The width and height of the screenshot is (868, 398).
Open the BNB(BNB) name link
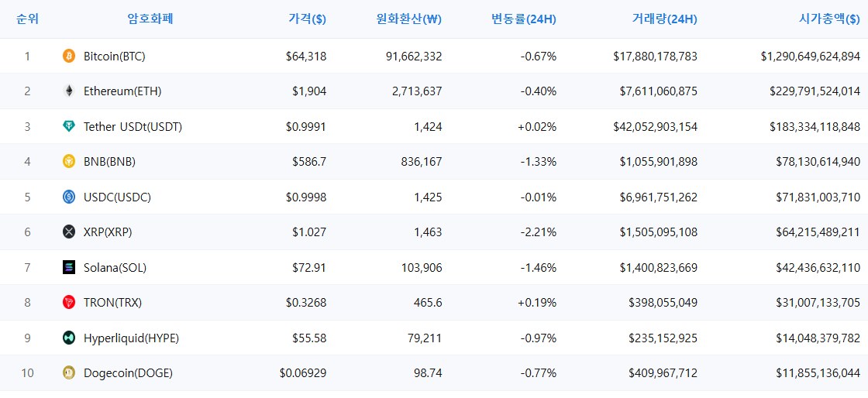109,161
